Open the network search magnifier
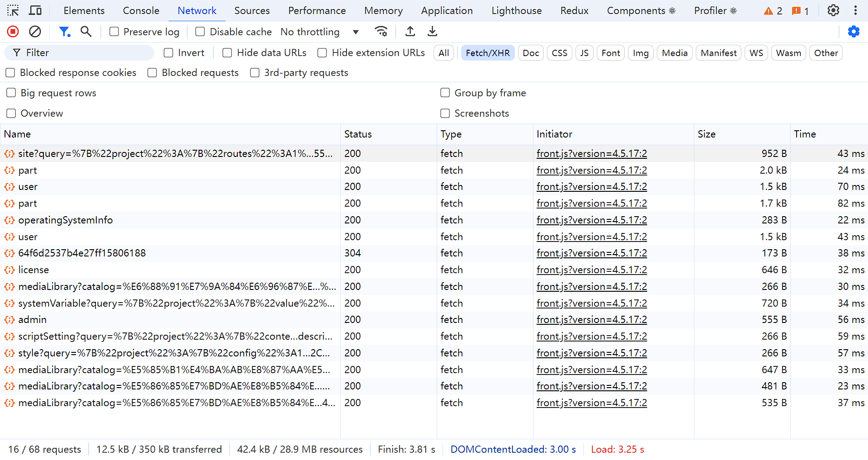The image size is (868, 460). pyautogui.click(x=86, y=32)
